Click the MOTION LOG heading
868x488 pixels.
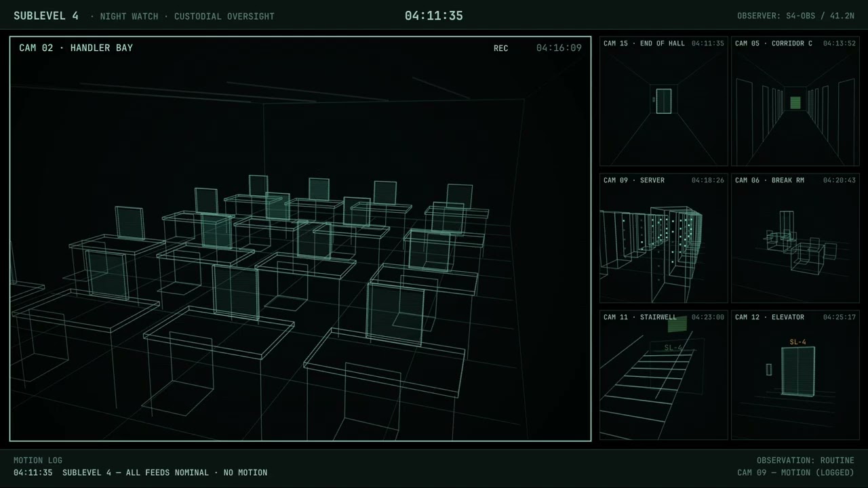click(38, 460)
